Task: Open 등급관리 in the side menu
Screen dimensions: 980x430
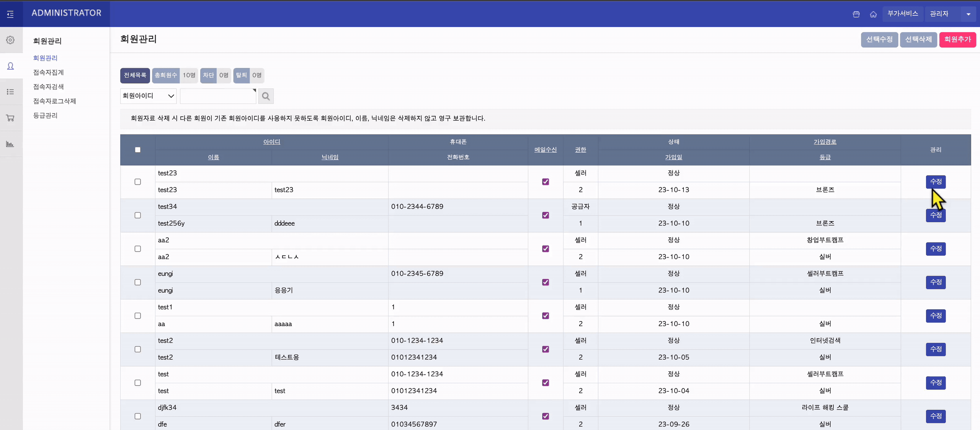Action: 45,115
